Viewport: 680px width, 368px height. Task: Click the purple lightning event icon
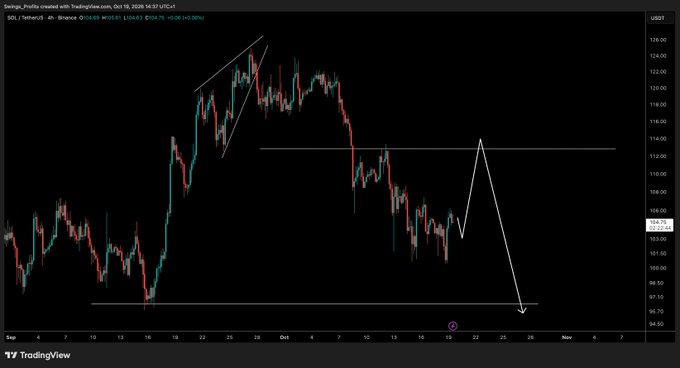point(452,326)
